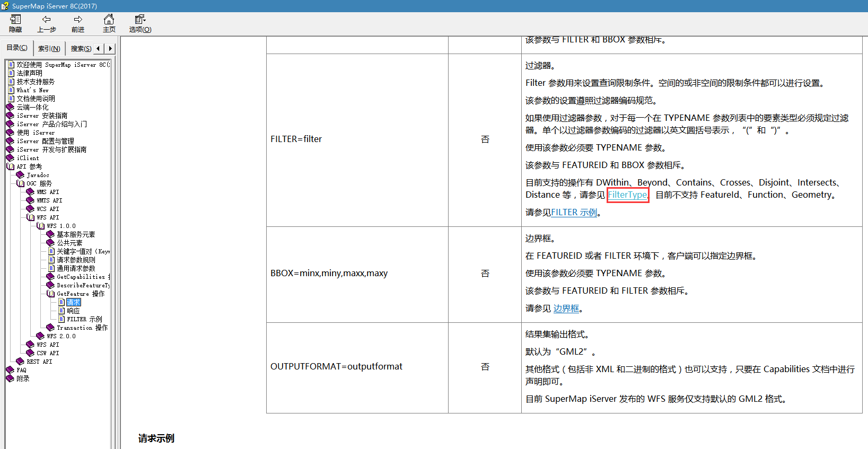Click the Forward (前进) arrow icon
The image size is (868, 449).
point(78,20)
